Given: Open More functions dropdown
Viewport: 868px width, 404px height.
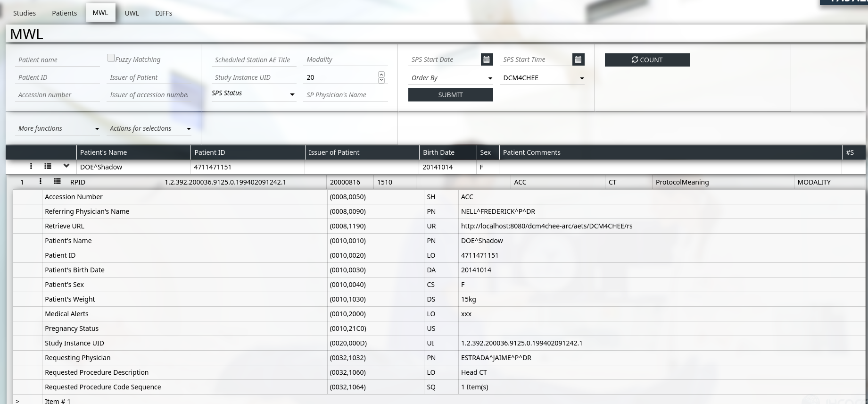Looking at the screenshot, I should click(58, 128).
